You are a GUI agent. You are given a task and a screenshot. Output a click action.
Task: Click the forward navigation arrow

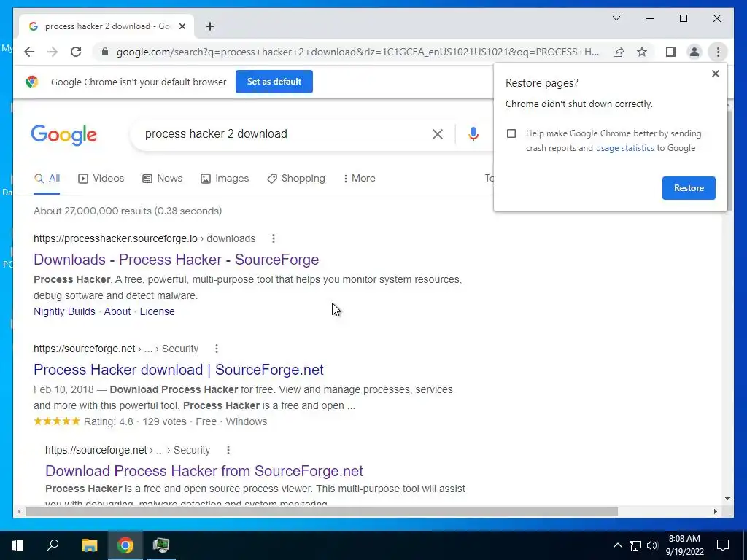coord(53,52)
